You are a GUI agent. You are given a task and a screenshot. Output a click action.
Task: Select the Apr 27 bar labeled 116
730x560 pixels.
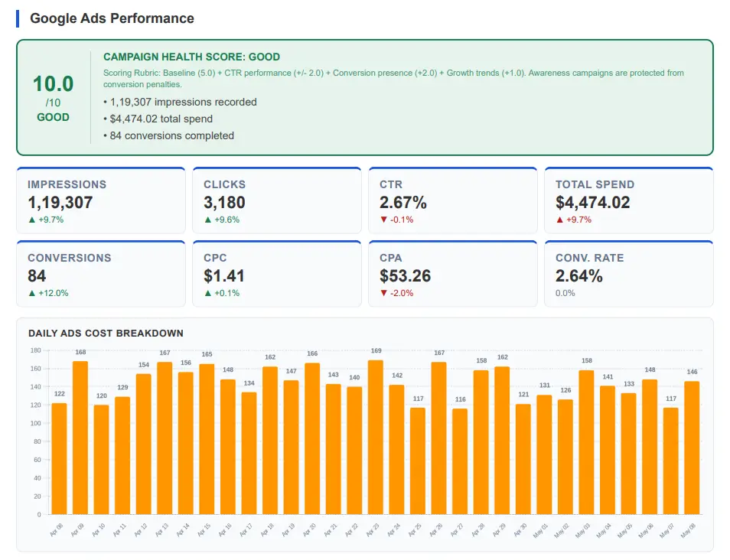[x=460, y=461]
